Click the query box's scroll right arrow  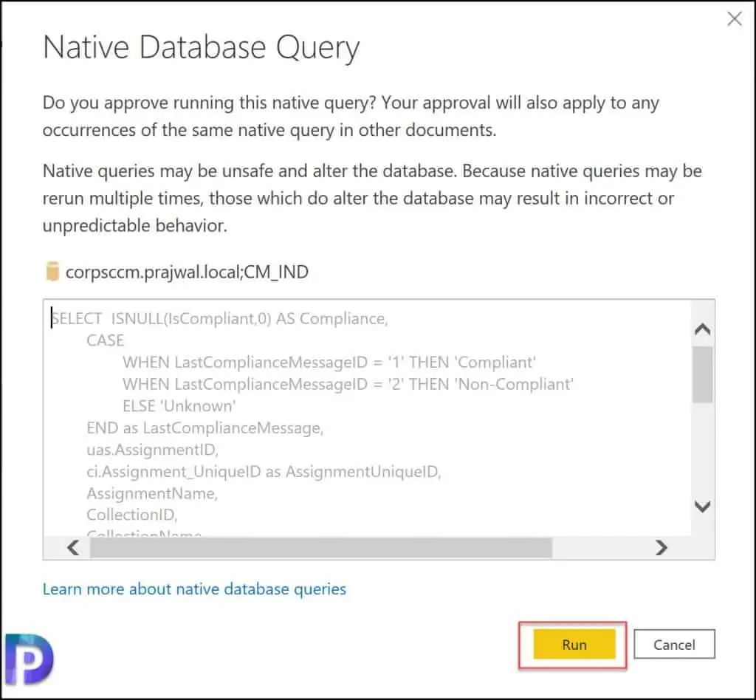pos(661,548)
